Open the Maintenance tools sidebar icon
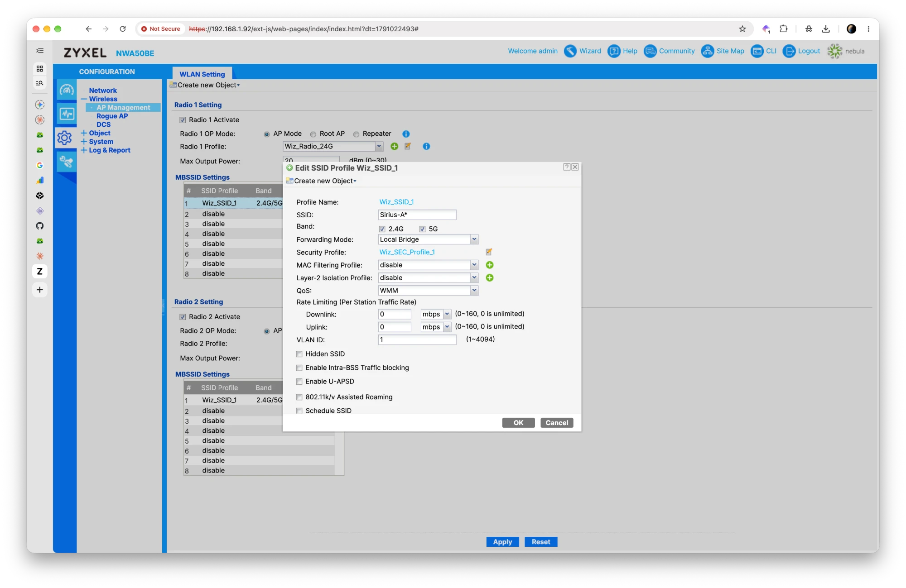The image size is (906, 588). pos(67,162)
